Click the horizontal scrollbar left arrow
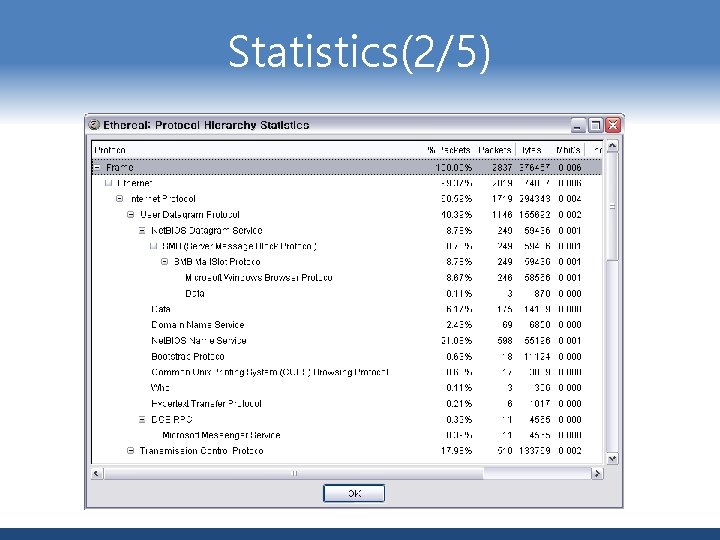Screen dimensions: 720x540 tap(97, 473)
